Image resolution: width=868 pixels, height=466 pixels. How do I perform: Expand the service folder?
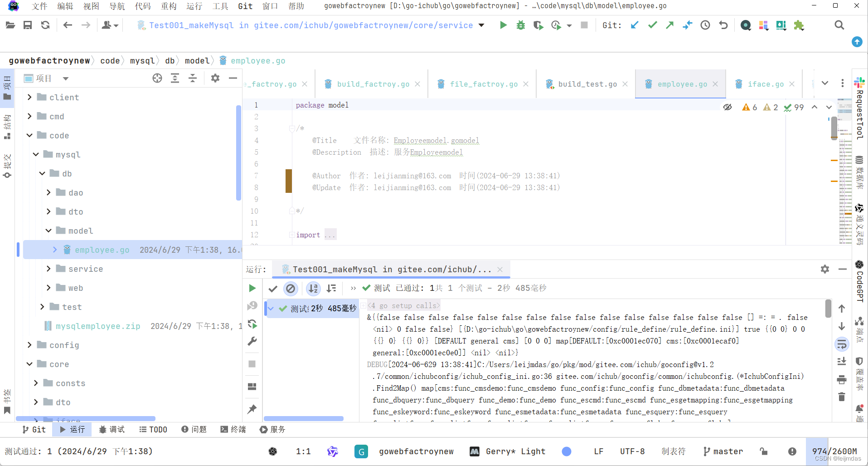coord(48,269)
